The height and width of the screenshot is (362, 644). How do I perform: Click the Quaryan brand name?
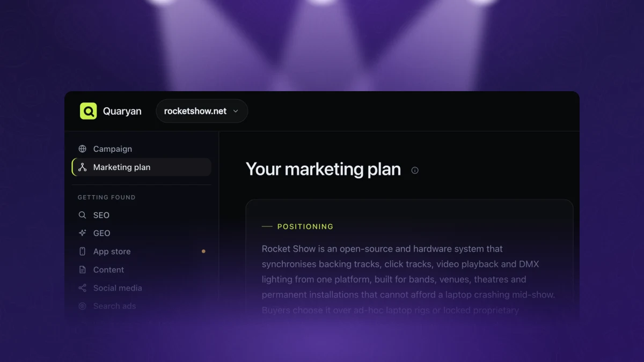(x=122, y=112)
